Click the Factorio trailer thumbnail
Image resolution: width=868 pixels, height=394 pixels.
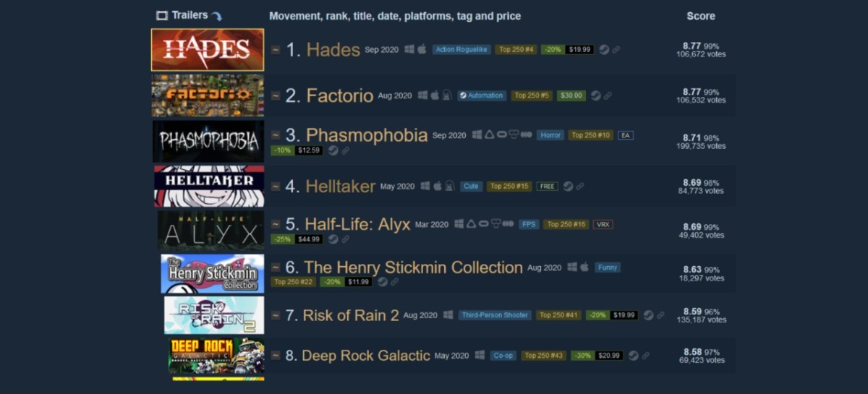(208, 95)
